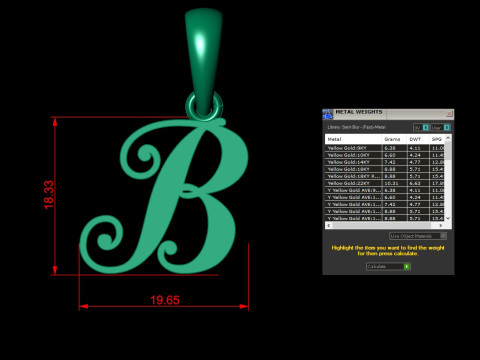Click the Grams column header

[394, 139]
